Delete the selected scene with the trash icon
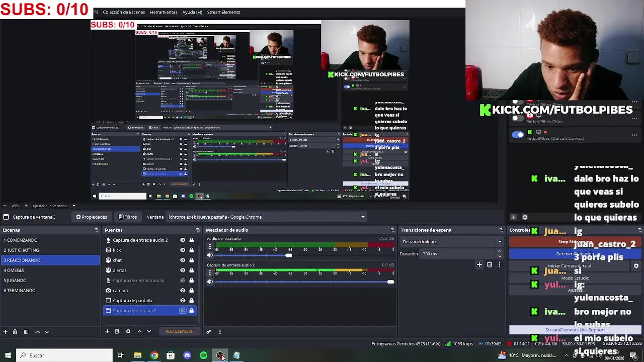The width and height of the screenshot is (644, 362). (x=15, y=332)
